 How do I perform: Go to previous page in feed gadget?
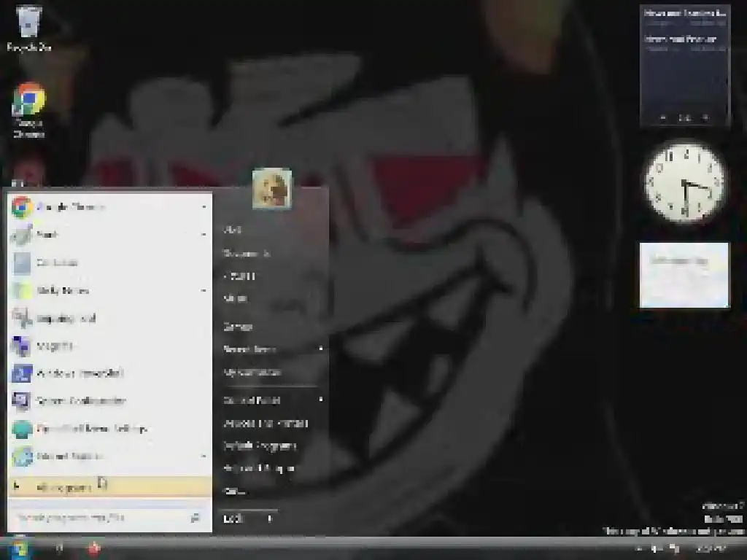tap(663, 117)
